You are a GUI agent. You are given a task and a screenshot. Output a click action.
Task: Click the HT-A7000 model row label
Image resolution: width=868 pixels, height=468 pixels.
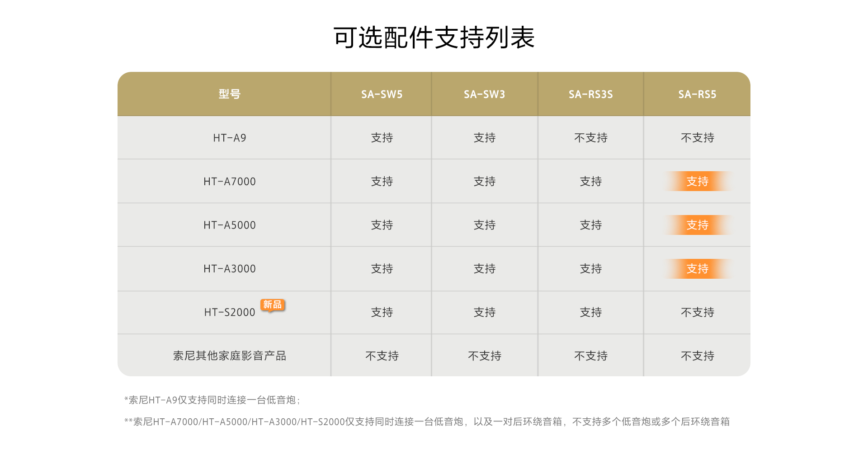230,182
